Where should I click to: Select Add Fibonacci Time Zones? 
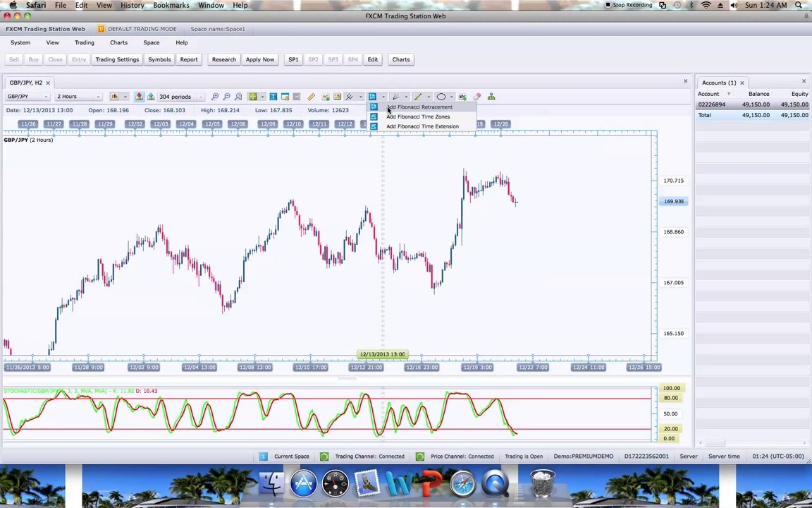[422, 116]
